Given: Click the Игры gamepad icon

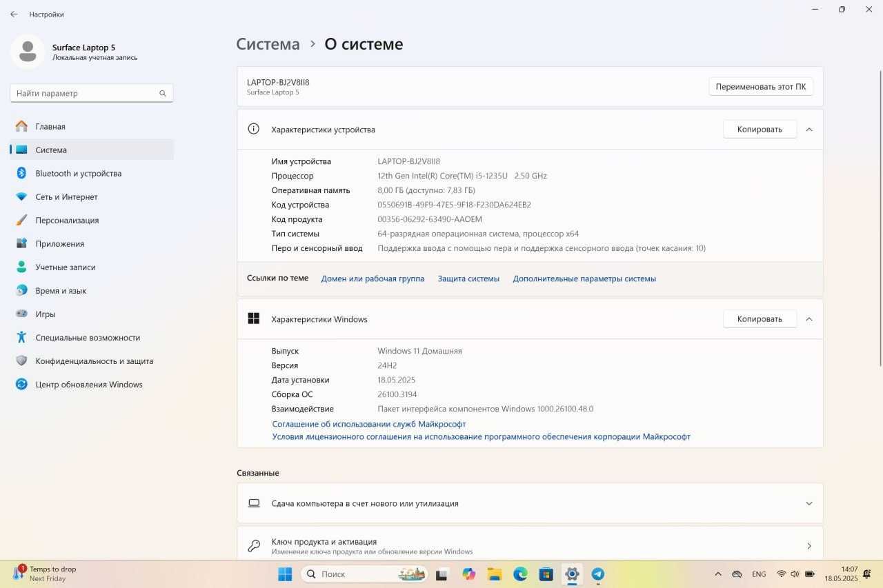Looking at the screenshot, I should click(x=21, y=314).
